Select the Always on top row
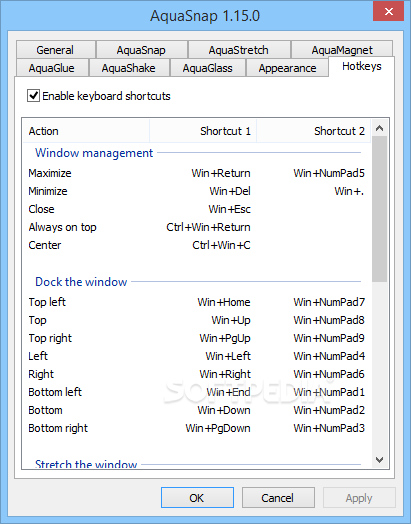 coord(197,227)
